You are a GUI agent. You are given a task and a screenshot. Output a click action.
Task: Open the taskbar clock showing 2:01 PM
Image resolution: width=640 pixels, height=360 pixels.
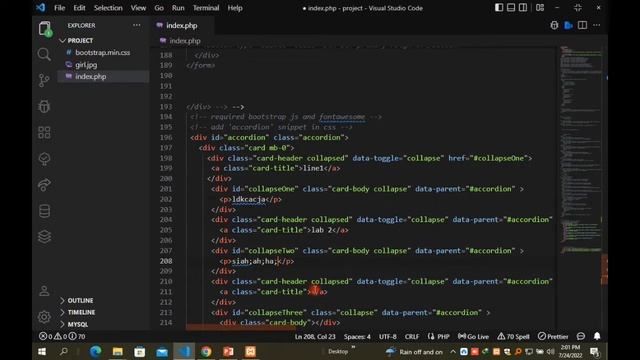click(x=570, y=351)
